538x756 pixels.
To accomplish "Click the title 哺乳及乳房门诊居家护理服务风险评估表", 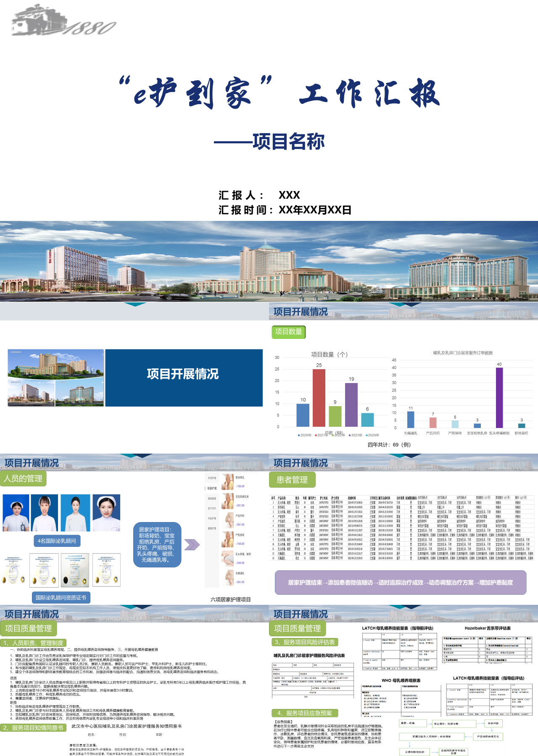I will pos(309,655).
